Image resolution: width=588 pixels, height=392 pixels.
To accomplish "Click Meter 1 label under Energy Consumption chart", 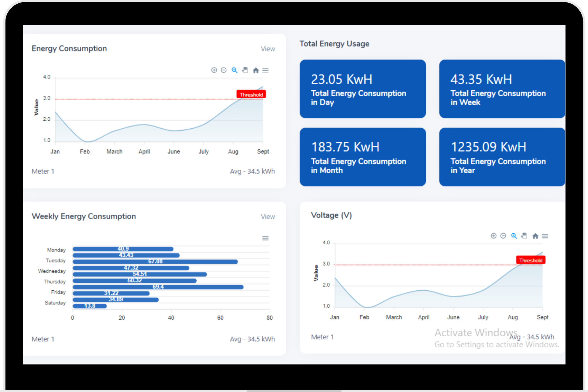I will pos(43,171).
